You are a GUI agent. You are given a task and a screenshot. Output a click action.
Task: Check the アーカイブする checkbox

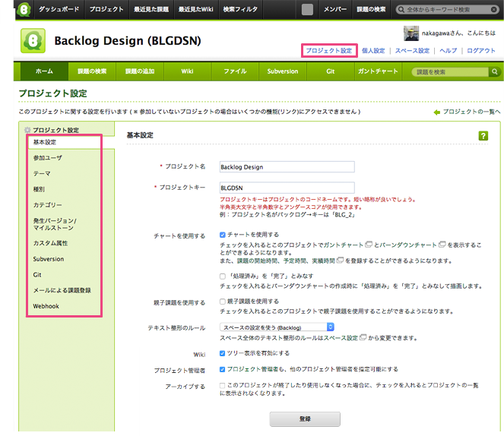point(223,385)
